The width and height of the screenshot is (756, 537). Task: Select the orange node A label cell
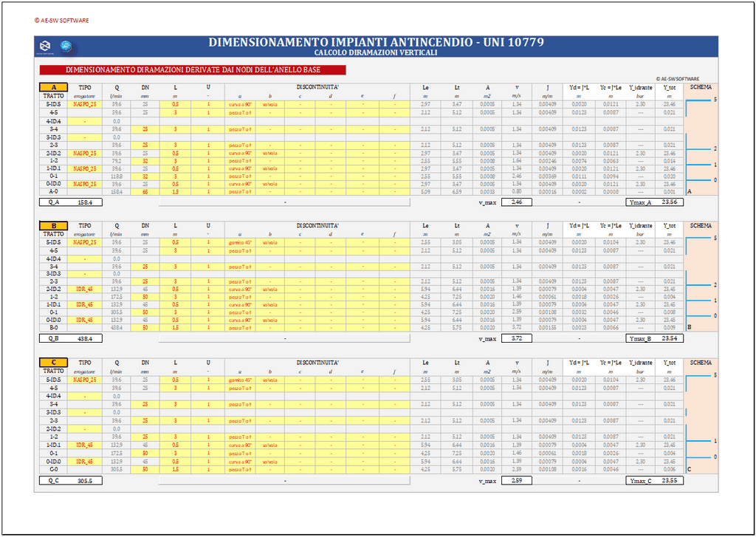point(53,87)
